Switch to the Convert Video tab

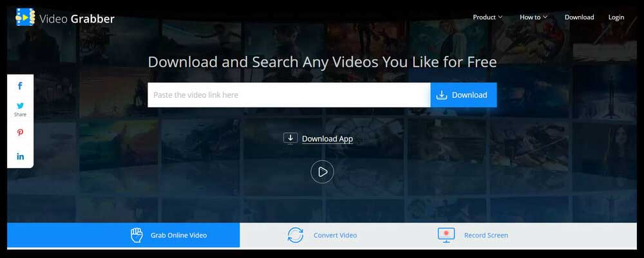pos(323,235)
